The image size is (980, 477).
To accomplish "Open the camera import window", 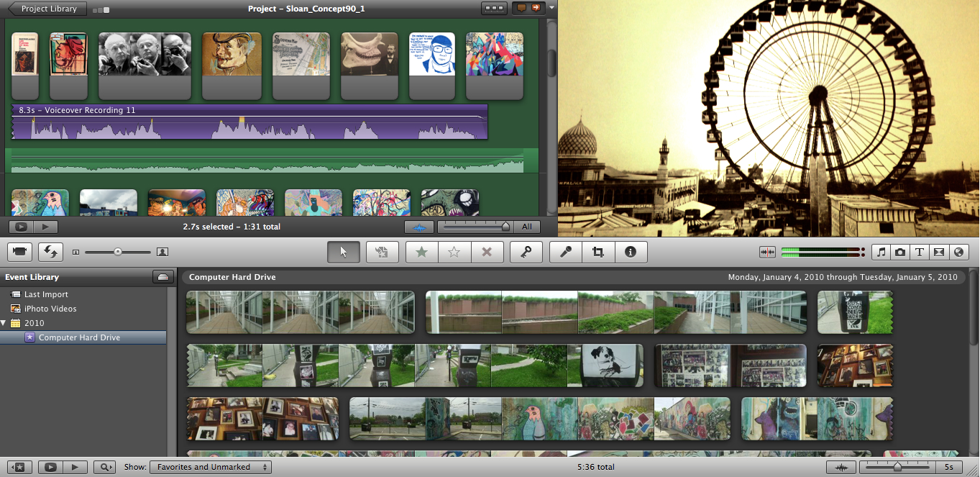I will 20,252.
